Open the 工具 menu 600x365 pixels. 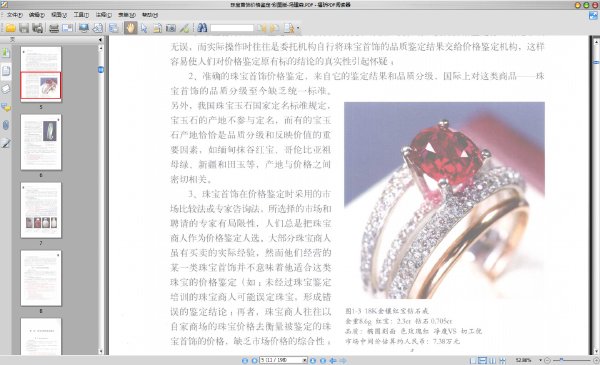(81, 15)
